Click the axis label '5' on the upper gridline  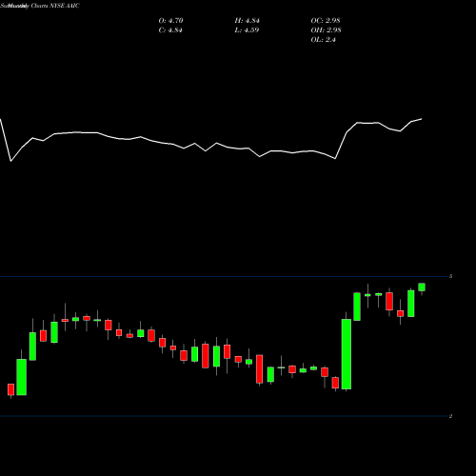[x=450, y=276]
